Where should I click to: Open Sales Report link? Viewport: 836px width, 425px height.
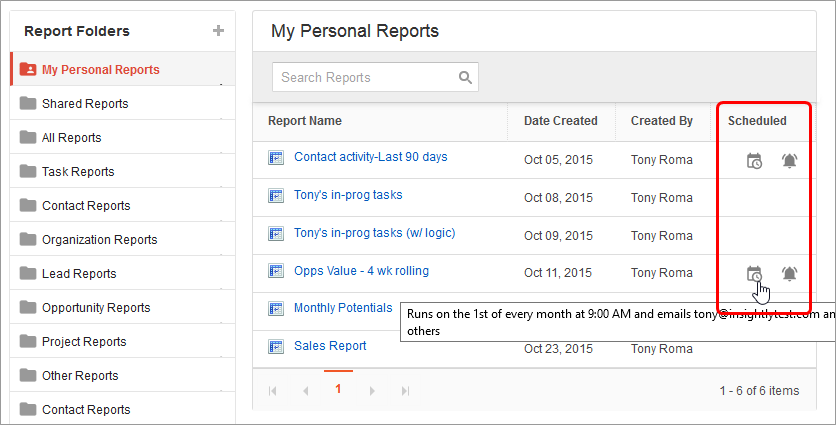click(x=330, y=346)
